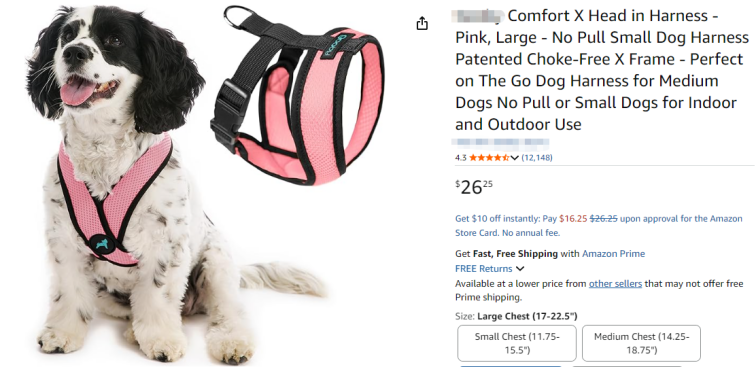Click the teal dog logo badge on harness
756x368 pixels.
tap(102, 245)
